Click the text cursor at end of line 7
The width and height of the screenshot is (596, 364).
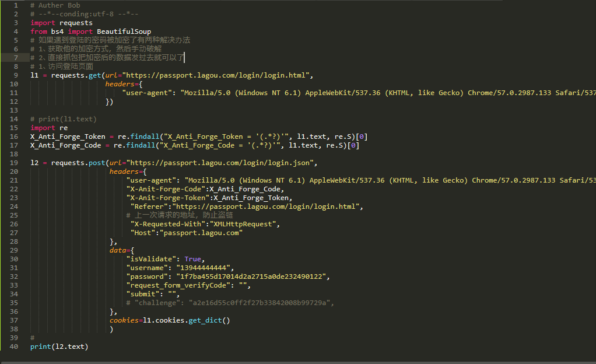point(184,58)
